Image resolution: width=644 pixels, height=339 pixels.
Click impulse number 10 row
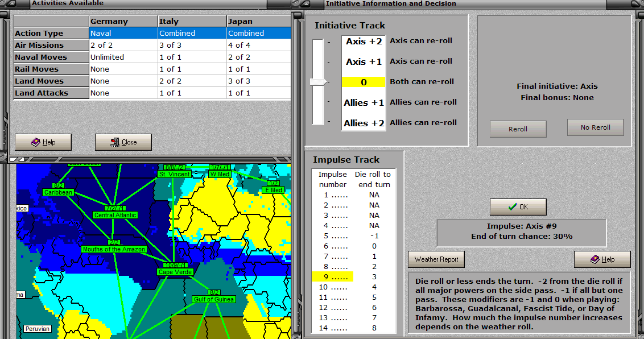pyautogui.click(x=353, y=287)
